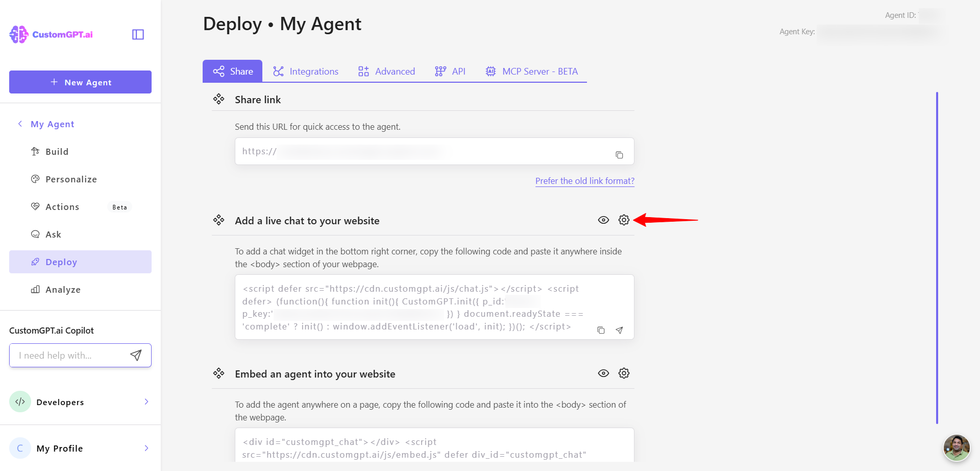Copy the live chat script code
This screenshot has width=980, height=471.
601,331
